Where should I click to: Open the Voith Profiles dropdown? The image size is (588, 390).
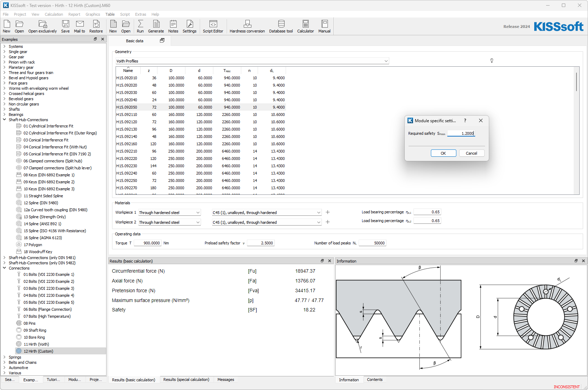(x=252, y=61)
